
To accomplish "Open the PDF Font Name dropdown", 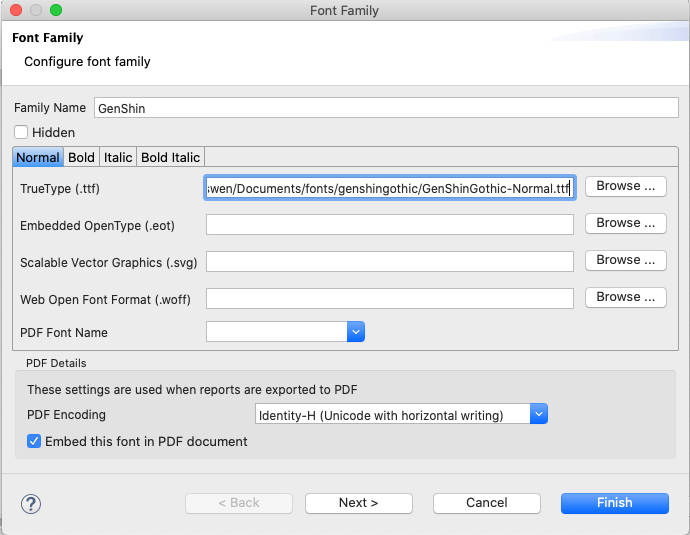I will coord(355,332).
